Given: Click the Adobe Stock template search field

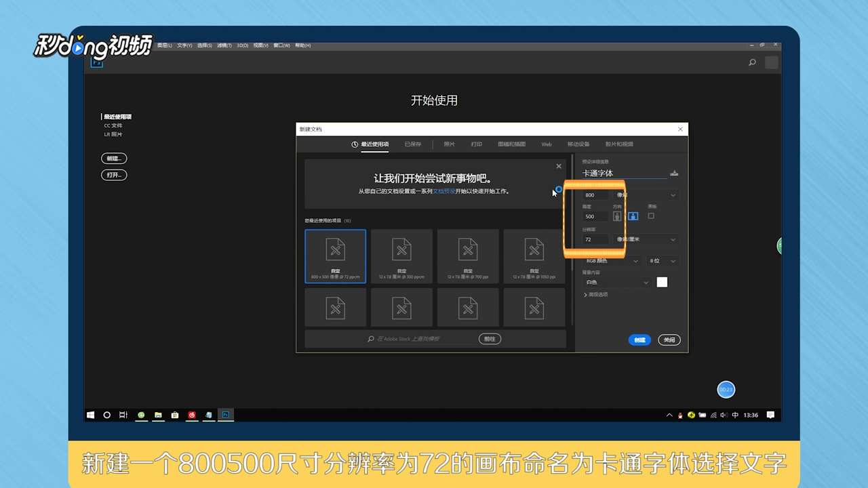Looking at the screenshot, I should (x=420, y=339).
